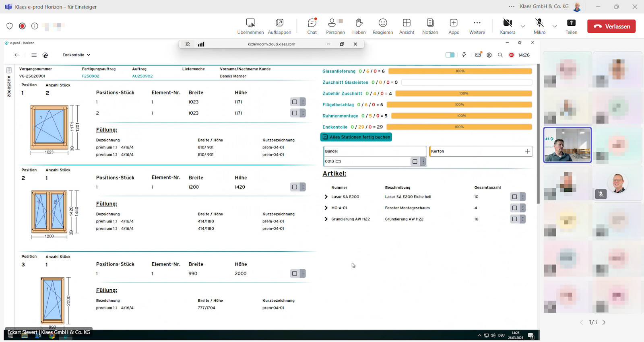Open the settings gear in e-prod header
This screenshot has height=342, width=644.
click(489, 55)
